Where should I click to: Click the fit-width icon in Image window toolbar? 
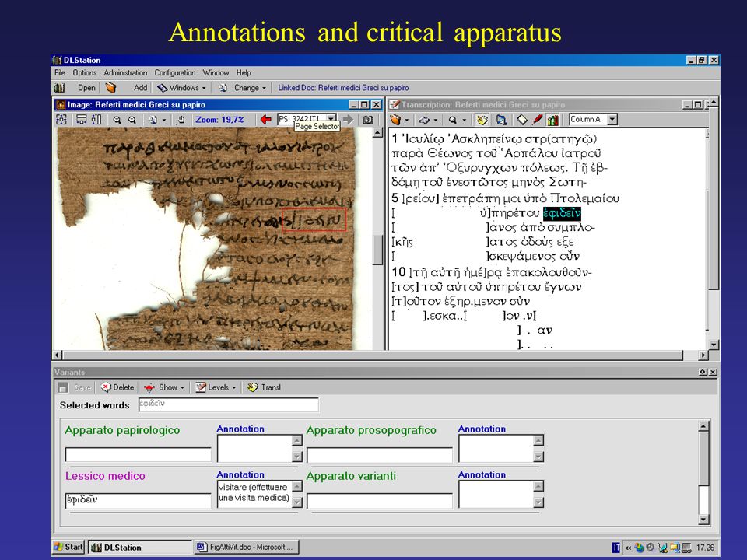coord(82,120)
